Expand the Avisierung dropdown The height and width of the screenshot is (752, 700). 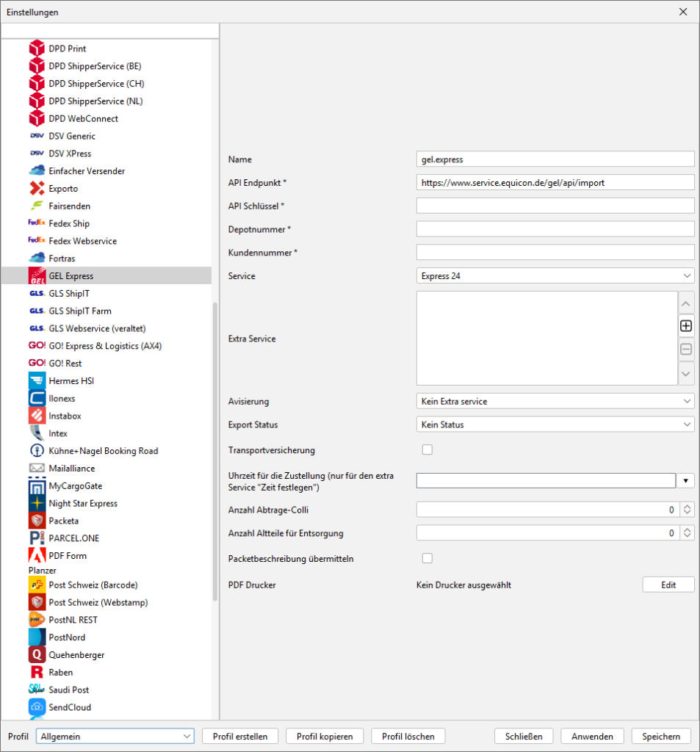555,402
